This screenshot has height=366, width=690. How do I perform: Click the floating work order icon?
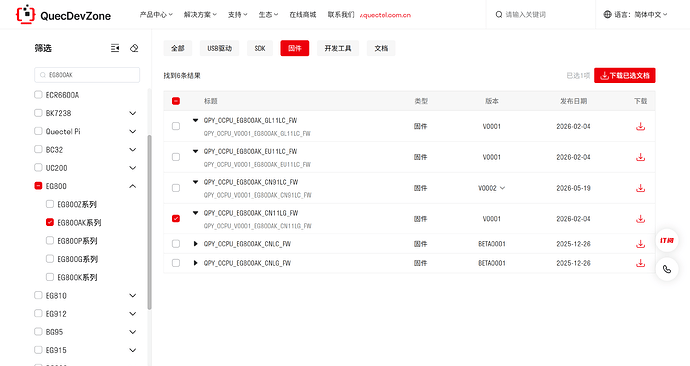(x=667, y=240)
